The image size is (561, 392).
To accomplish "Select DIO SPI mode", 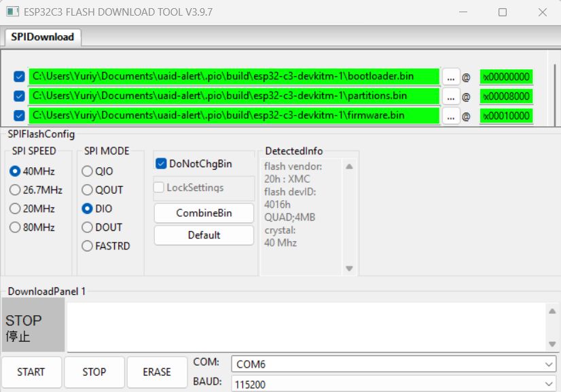I will (97, 209).
